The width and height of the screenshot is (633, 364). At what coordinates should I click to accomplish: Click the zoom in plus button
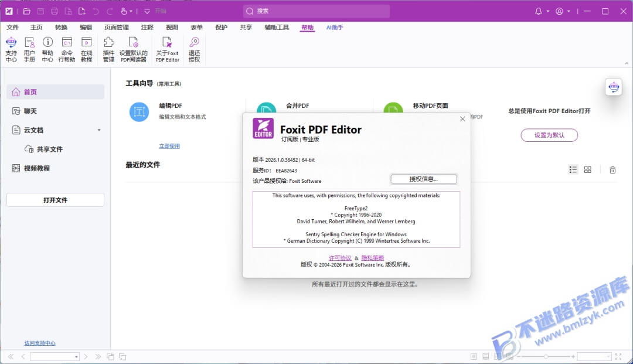point(573,357)
